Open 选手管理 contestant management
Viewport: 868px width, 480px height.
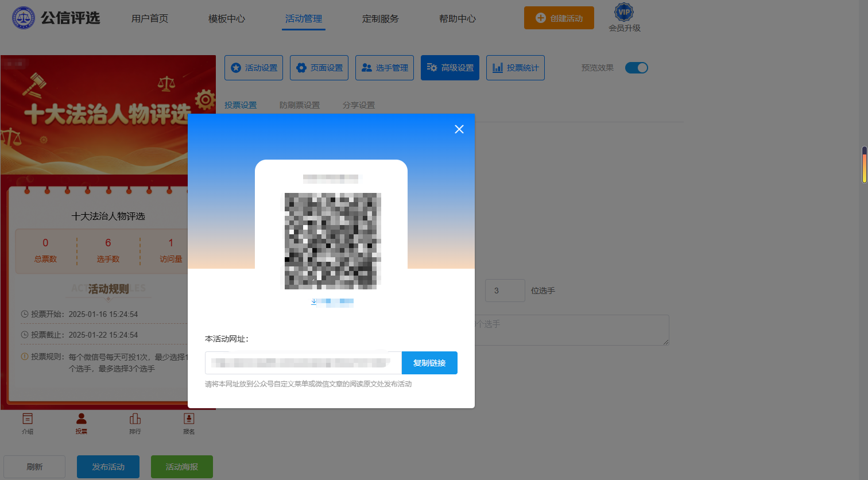[x=385, y=68]
